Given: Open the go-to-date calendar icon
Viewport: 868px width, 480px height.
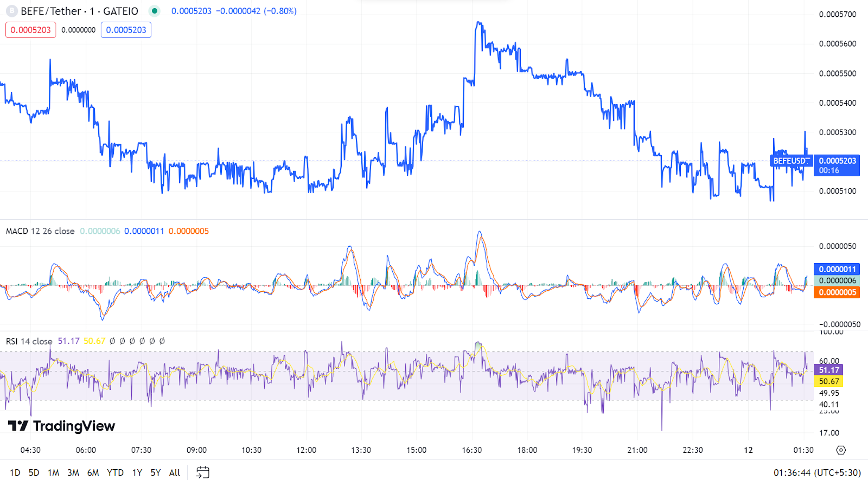Looking at the screenshot, I should click(x=202, y=472).
